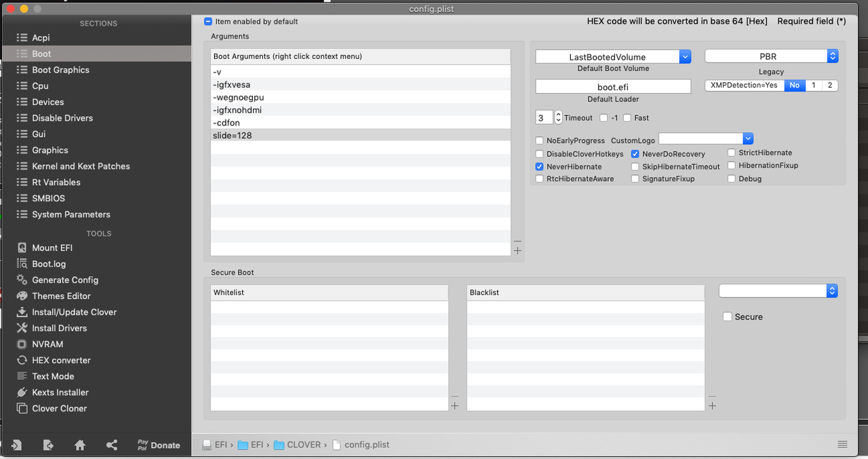
Task: Open the Graphics section
Action: (50, 151)
